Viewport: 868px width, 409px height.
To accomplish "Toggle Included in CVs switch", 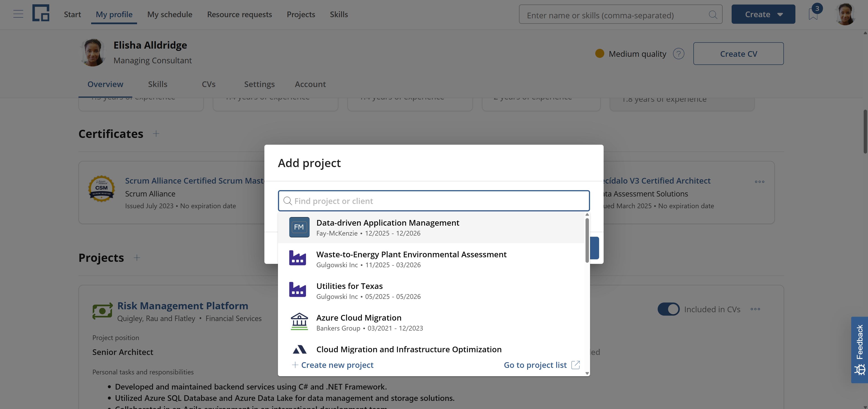I will click(669, 309).
